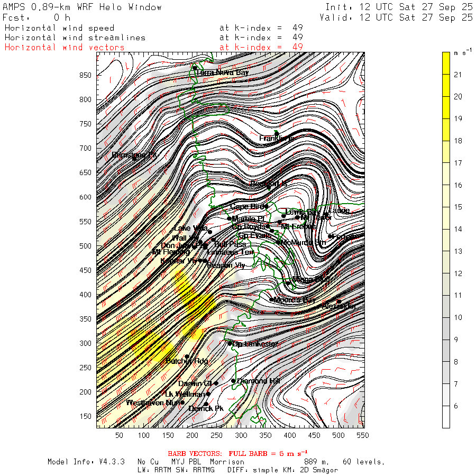Click the 'Terra Nova Bay' map label
This screenshot has width=476, height=476.
[223, 72]
